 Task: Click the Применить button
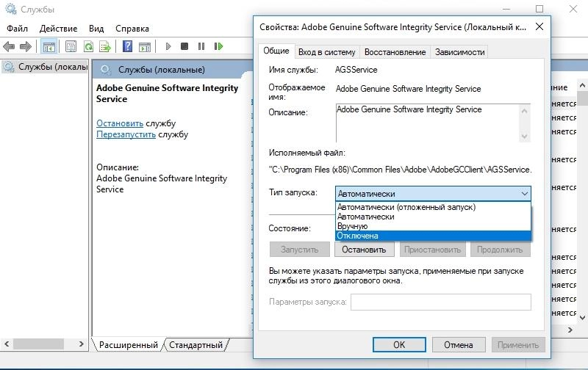tap(518, 344)
